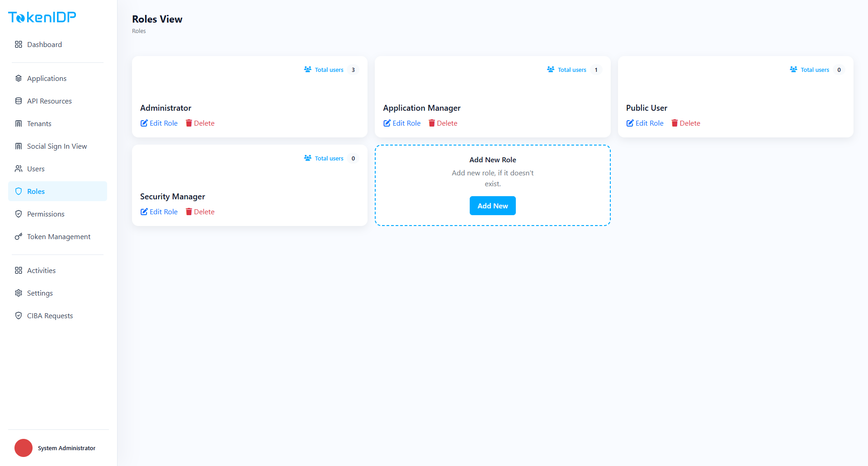
Task: Open CIBA Requests
Action: pos(57,315)
